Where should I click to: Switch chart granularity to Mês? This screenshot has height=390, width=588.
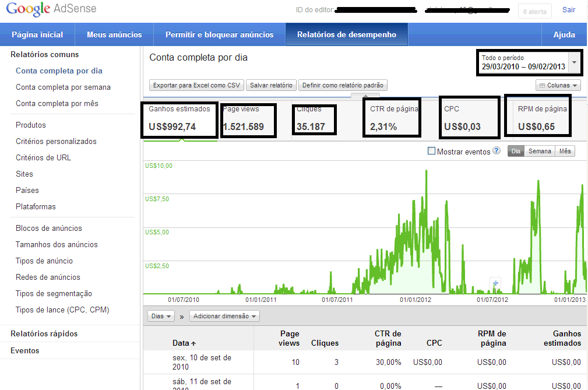[x=565, y=151]
